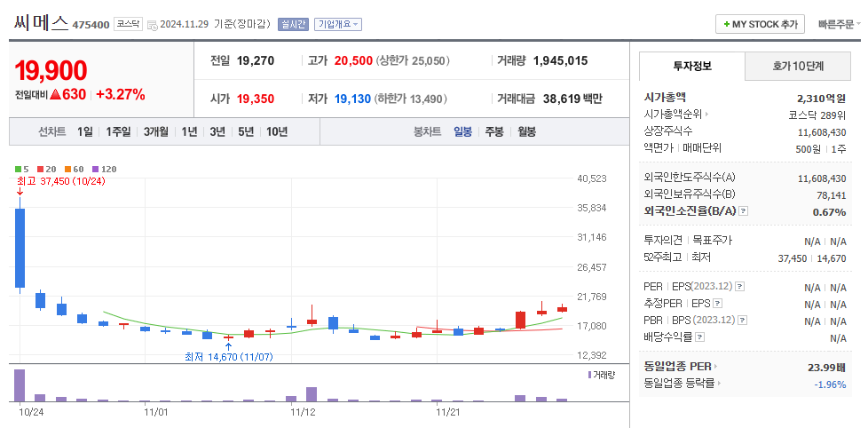Click the 고가 value 20,500
This screenshot has height=428, width=868.
tap(353, 61)
